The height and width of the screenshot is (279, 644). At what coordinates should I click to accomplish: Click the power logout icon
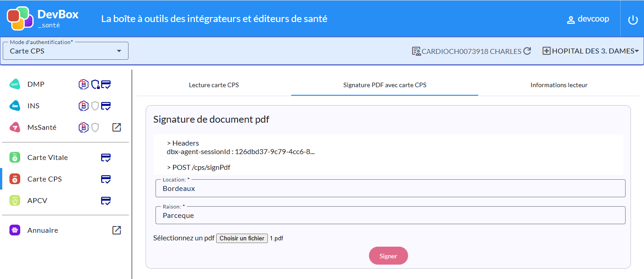coord(633,20)
